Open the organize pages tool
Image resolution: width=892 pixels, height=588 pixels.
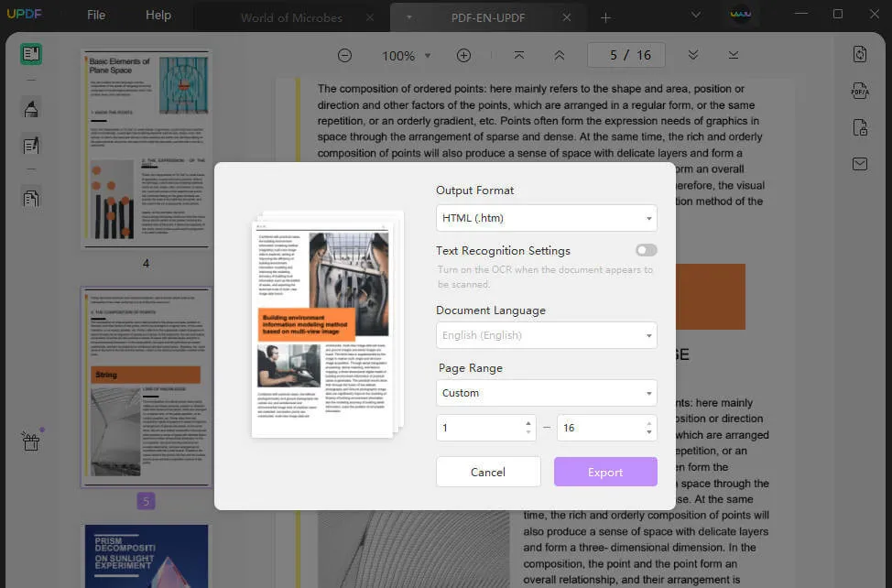point(31,197)
